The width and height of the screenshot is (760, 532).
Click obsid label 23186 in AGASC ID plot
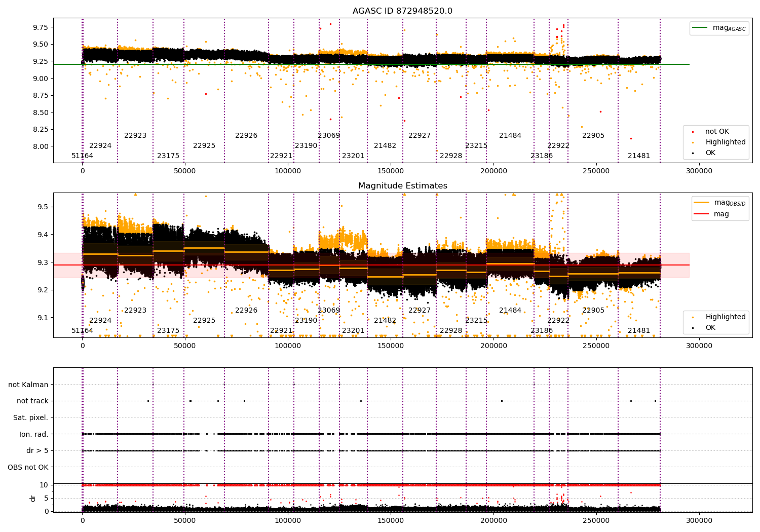tap(542, 156)
